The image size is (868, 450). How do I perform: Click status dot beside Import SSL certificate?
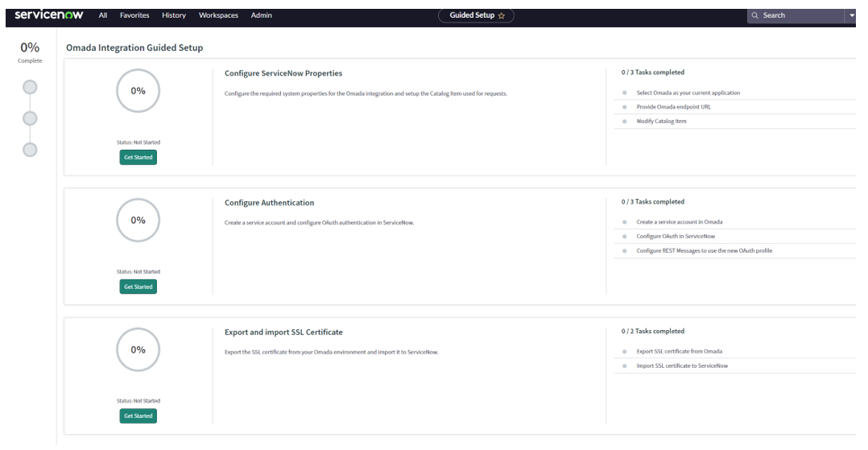coord(625,365)
